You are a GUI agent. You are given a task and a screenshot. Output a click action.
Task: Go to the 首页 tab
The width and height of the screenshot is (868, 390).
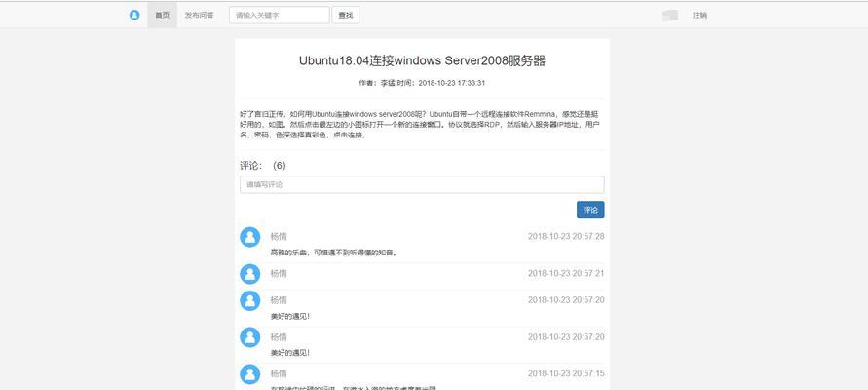click(162, 15)
